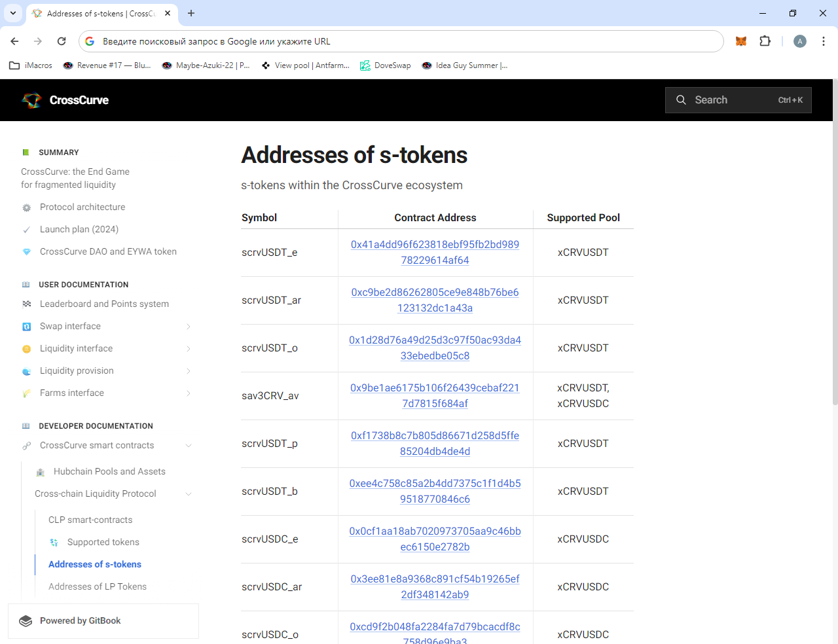
Task: Open the iMacros bookmark folder
Action: tap(31, 65)
